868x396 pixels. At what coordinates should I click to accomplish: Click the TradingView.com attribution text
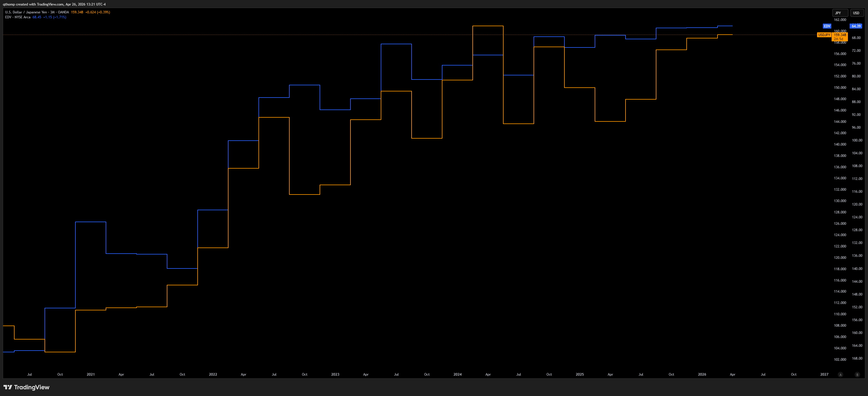(50, 4)
